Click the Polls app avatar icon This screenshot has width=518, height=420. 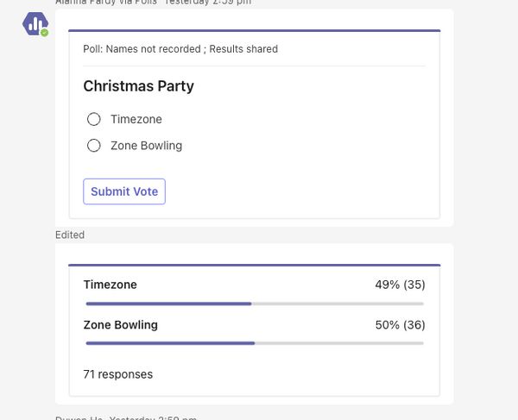(35, 24)
